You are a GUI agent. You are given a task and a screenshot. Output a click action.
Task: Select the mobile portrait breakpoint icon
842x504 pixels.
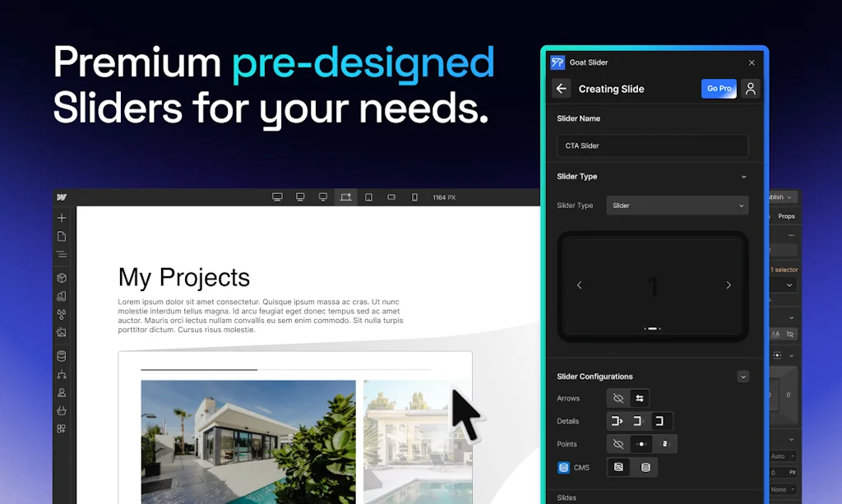414,197
